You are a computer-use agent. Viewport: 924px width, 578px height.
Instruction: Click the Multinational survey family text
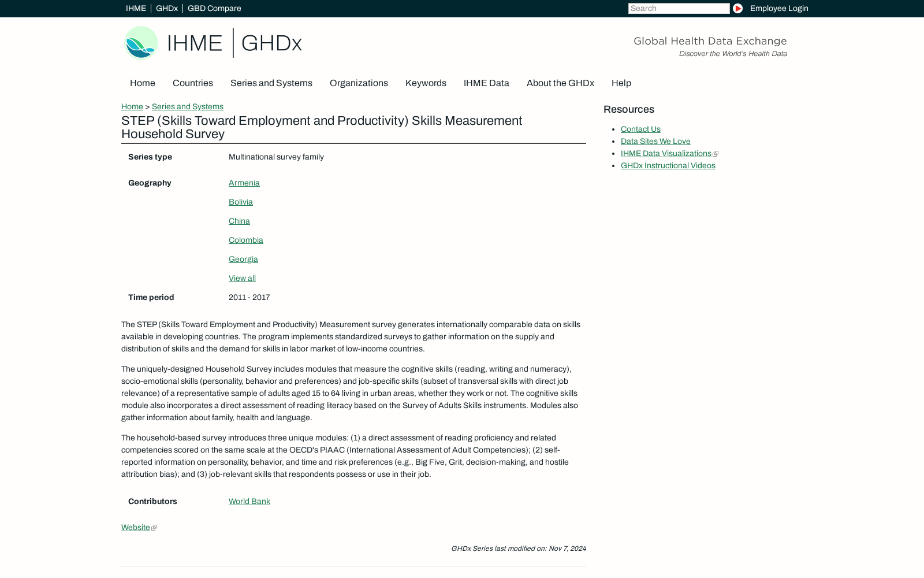(276, 157)
